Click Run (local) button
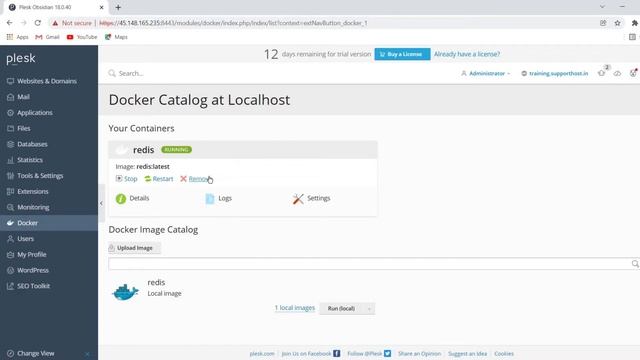Image resolution: width=640 pixels, height=360 pixels. tap(341, 309)
